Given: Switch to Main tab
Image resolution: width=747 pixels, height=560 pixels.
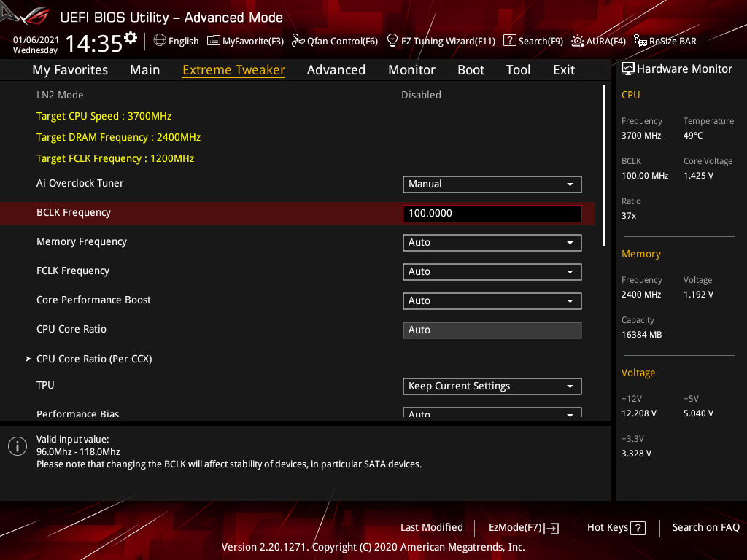Looking at the screenshot, I should pyautogui.click(x=145, y=70).
